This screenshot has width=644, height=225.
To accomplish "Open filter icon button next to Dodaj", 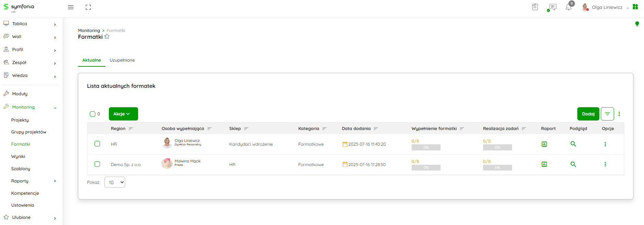I will [607, 114].
